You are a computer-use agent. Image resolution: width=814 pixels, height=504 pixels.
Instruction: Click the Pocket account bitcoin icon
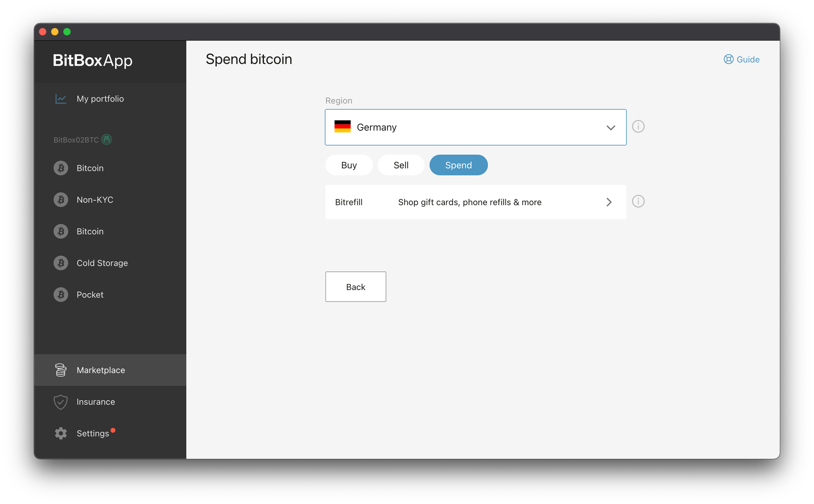click(61, 295)
